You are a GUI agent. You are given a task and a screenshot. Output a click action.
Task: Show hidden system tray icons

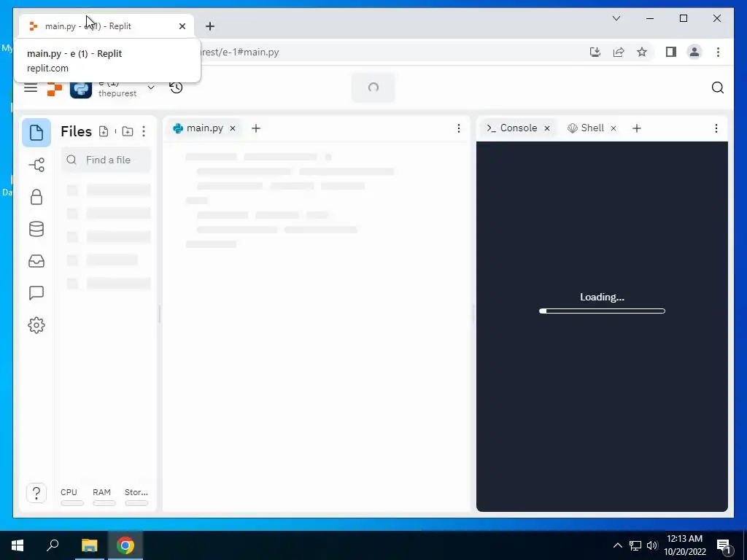(617, 545)
